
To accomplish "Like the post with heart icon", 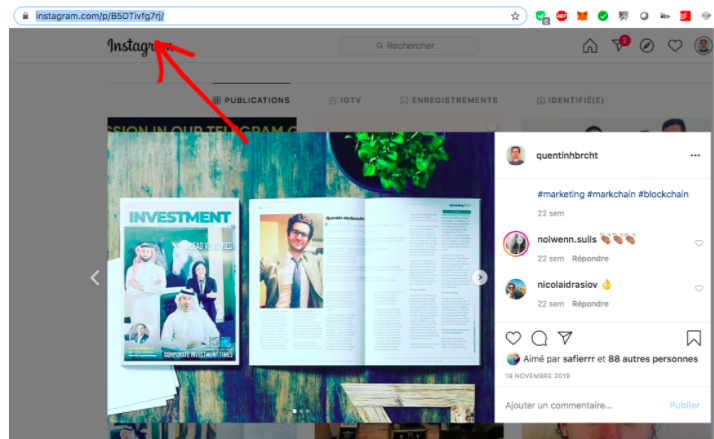I will click(513, 338).
